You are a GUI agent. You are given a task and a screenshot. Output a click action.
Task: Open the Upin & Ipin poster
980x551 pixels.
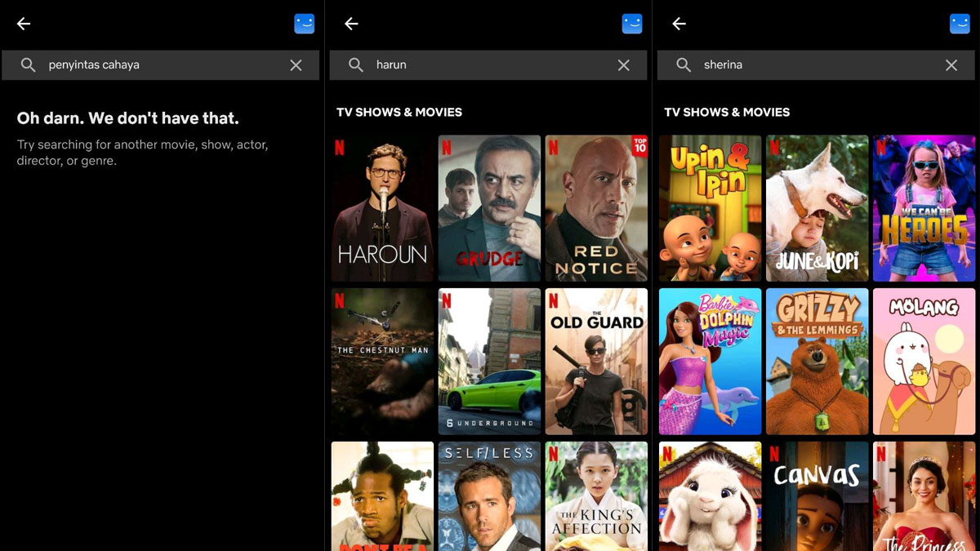(710, 208)
